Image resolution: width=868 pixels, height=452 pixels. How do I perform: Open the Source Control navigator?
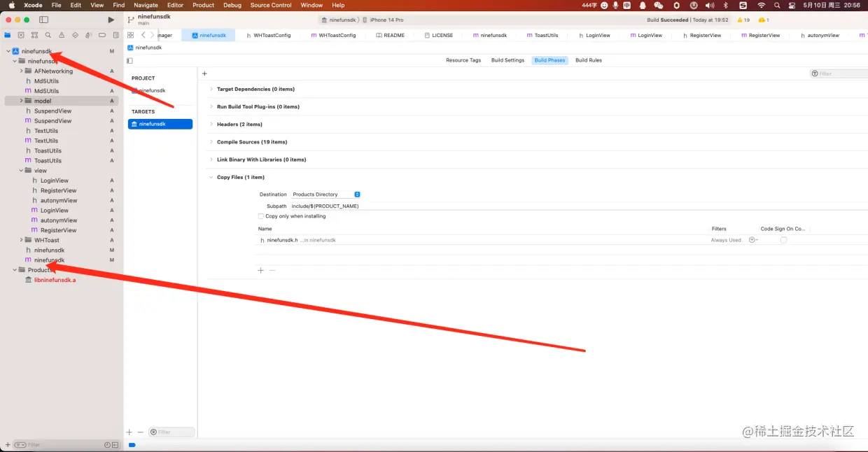(x=21, y=35)
